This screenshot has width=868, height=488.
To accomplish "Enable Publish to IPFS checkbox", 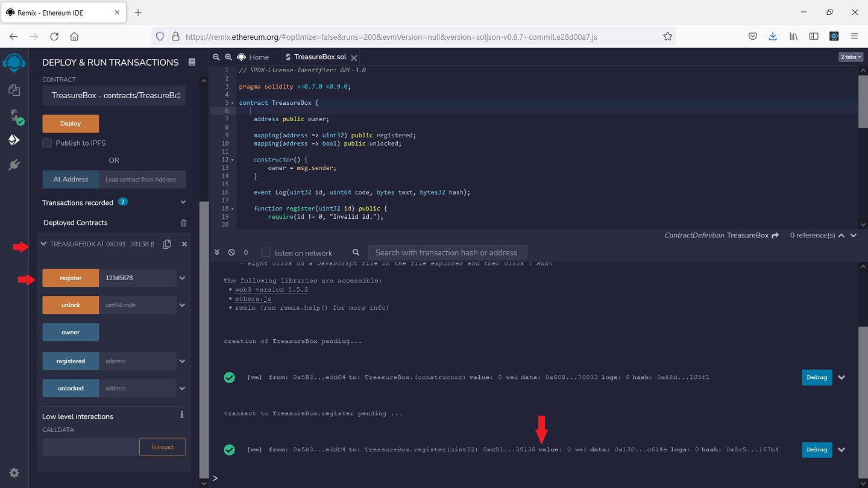I will click(x=47, y=143).
